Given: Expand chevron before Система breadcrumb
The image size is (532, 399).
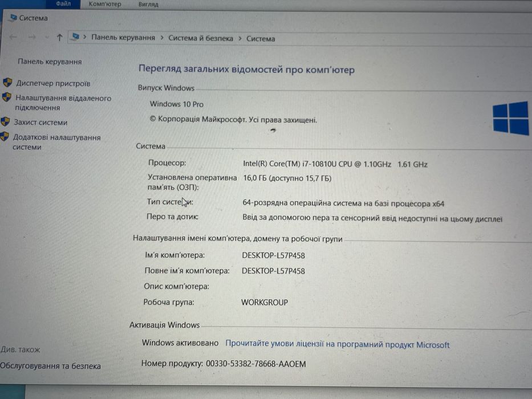Looking at the screenshot, I should point(240,38).
